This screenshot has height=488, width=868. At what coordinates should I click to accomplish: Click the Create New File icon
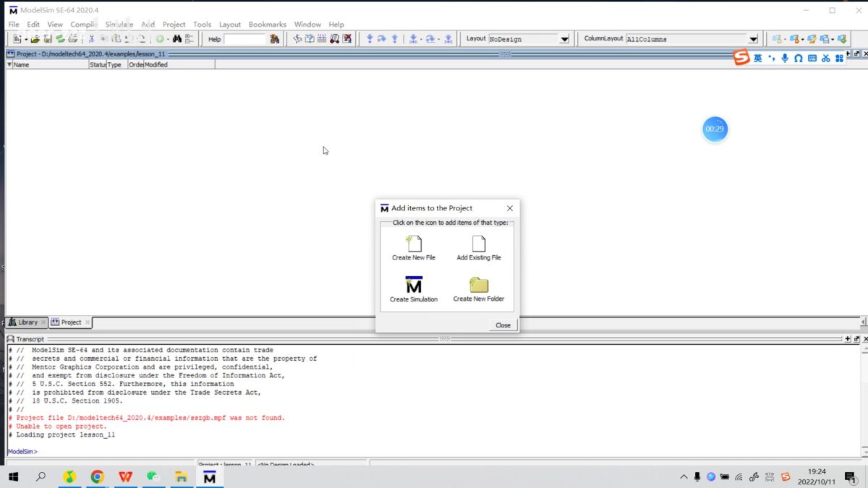pyautogui.click(x=414, y=244)
